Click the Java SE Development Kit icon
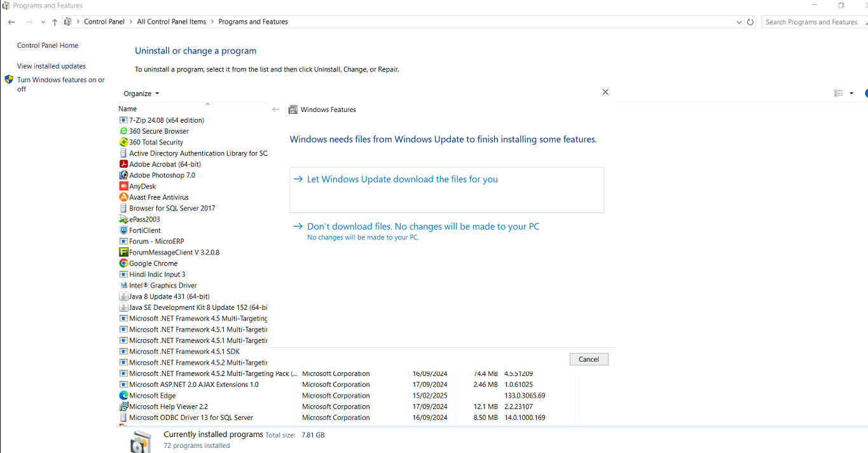The width and height of the screenshot is (868, 453). [x=123, y=307]
